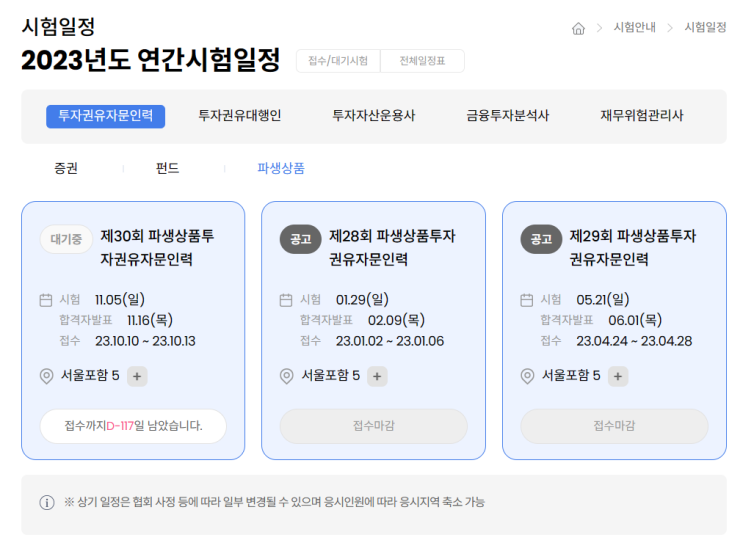
Task: Open 제30회 파생상품투자권유자문인력 title
Action: click(x=157, y=247)
